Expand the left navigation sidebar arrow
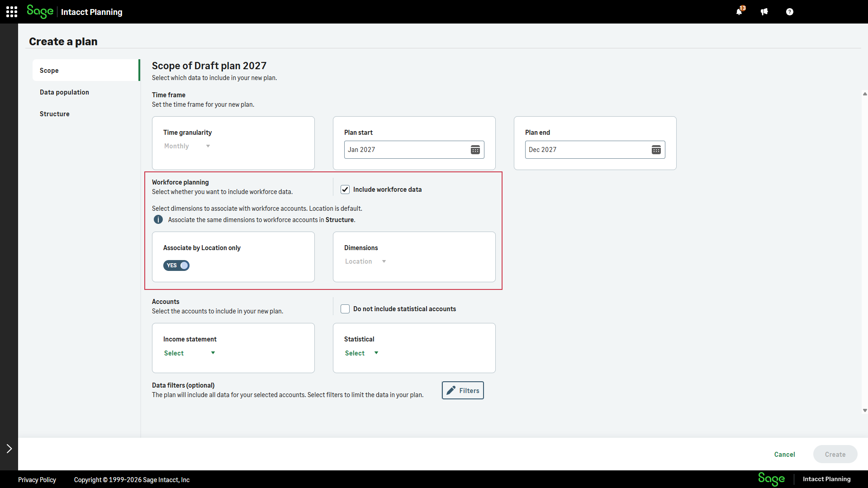 coord(9,449)
